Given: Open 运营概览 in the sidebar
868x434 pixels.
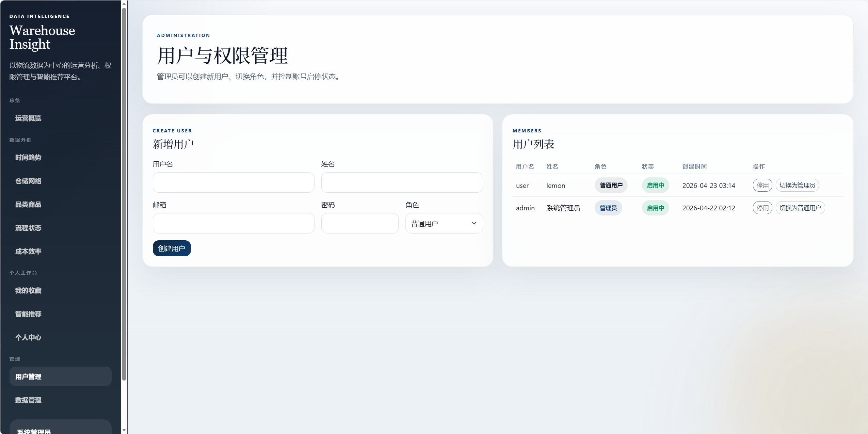Looking at the screenshot, I should point(28,118).
